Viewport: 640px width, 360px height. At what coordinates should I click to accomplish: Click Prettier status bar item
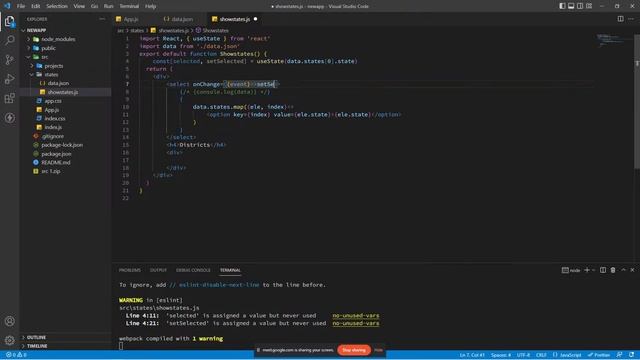point(599,355)
